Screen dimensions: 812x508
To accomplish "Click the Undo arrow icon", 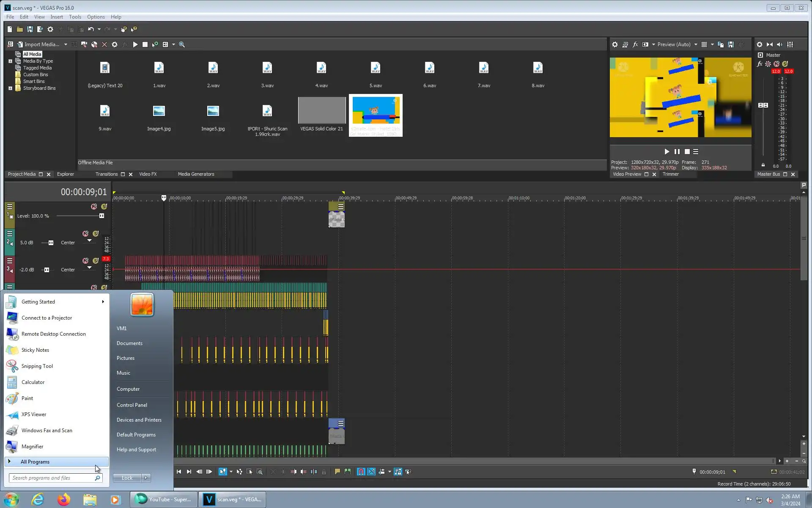I will coord(91,29).
